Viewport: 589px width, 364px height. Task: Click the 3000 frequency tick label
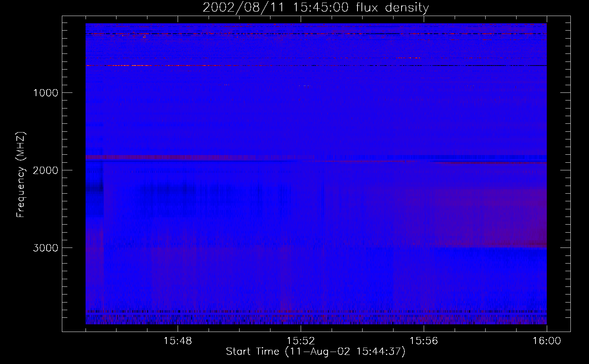(46, 248)
